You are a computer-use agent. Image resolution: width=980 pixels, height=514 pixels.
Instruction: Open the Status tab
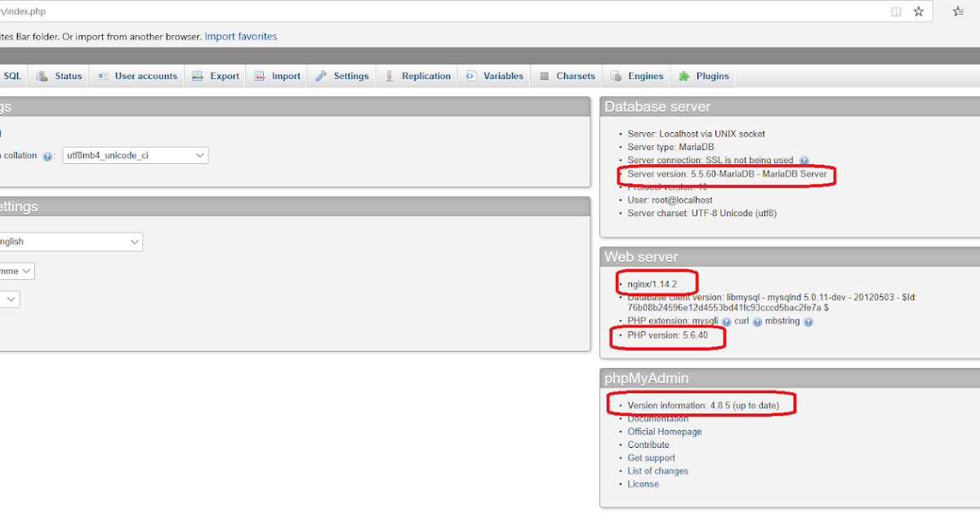point(59,75)
